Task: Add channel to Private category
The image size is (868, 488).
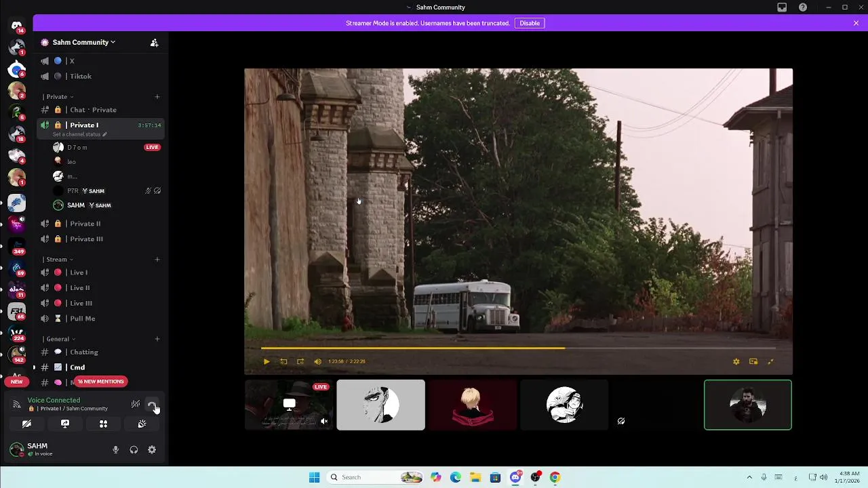Action: (x=157, y=96)
